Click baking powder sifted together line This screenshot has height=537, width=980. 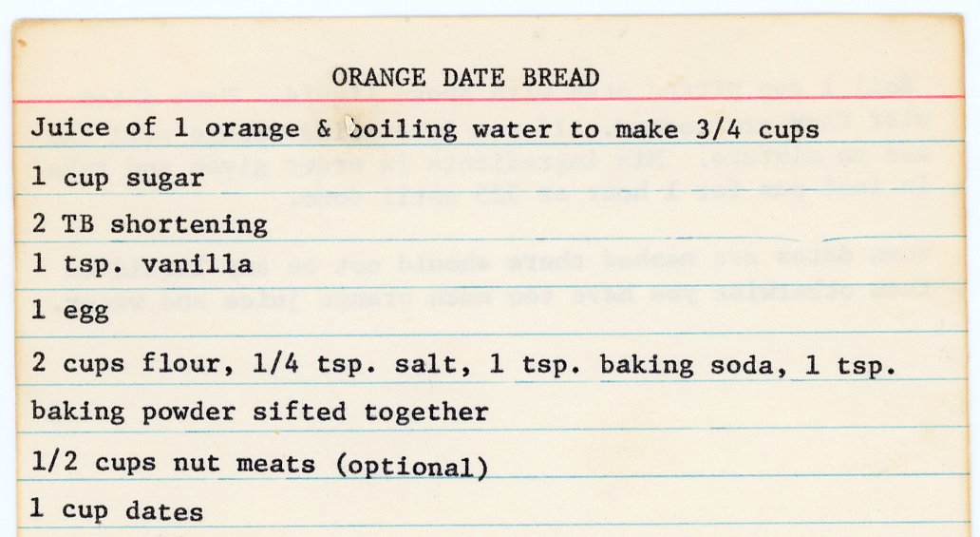point(259,412)
